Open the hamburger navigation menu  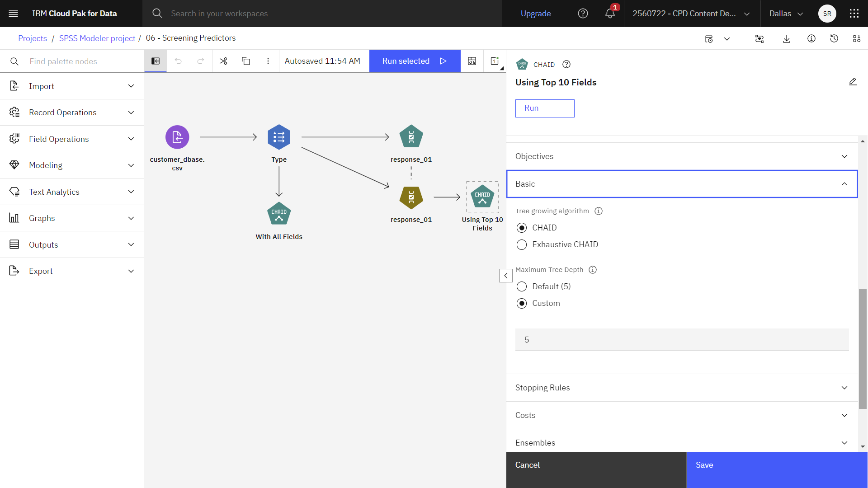pos(14,14)
